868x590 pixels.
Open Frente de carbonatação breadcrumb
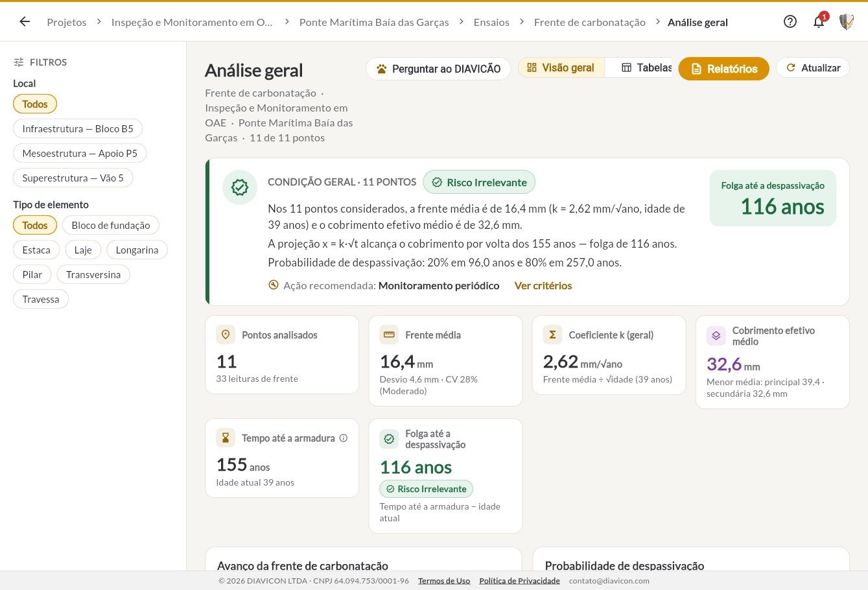pos(590,22)
